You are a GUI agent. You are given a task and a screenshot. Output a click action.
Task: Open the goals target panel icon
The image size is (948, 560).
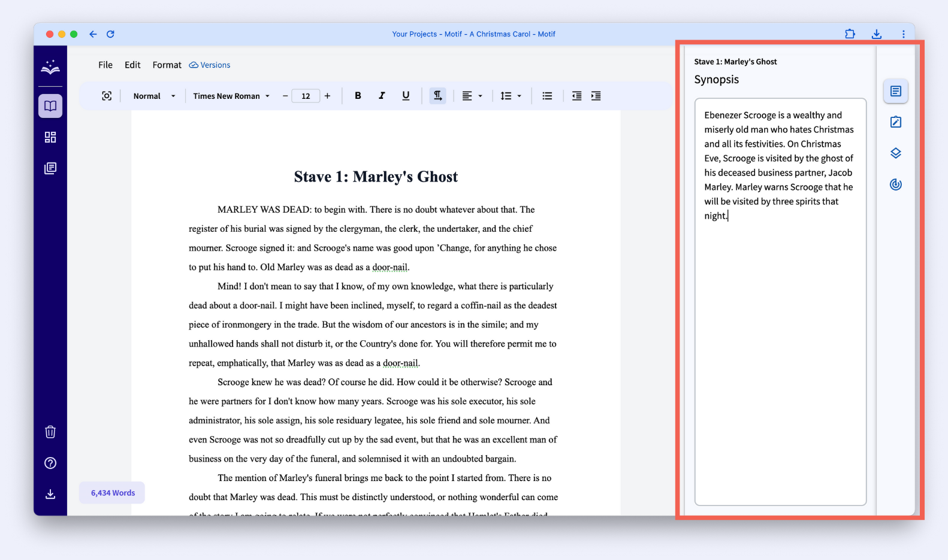click(896, 184)
